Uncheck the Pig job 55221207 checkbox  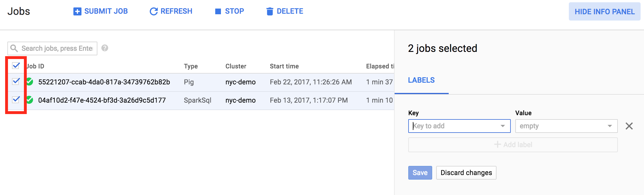coord(16,82)
